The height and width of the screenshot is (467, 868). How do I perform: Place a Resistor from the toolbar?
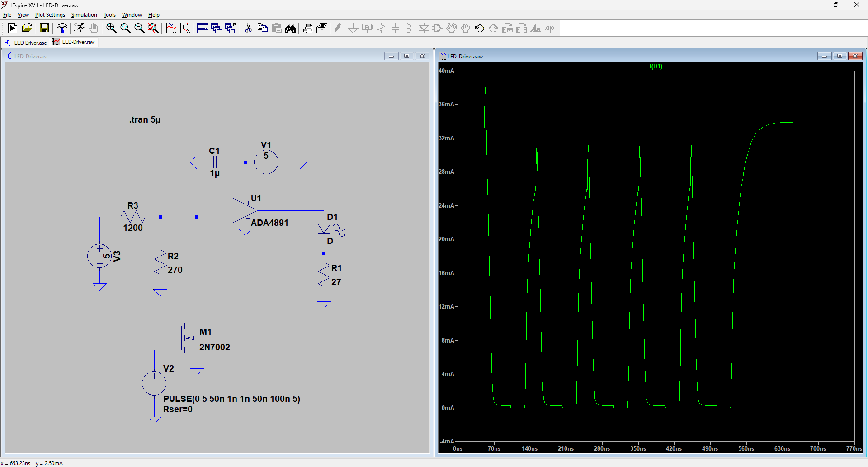[382, 28]
